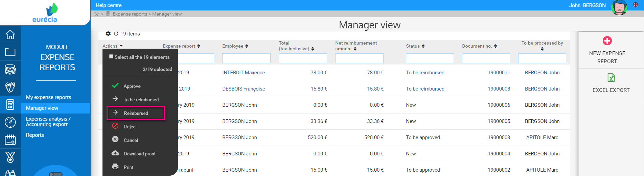Focus the To be processed by filter field
This screenshot has width=644, height=176.
coord(542,58)
